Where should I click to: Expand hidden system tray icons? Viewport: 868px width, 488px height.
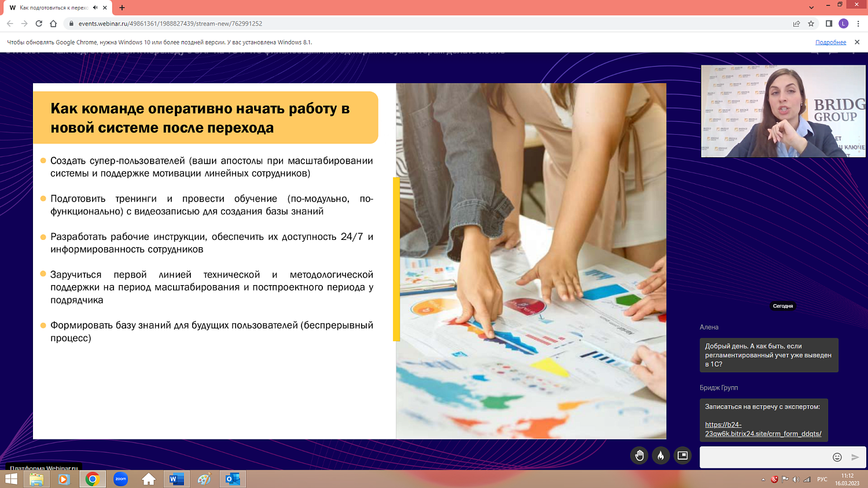pos(763,479)
